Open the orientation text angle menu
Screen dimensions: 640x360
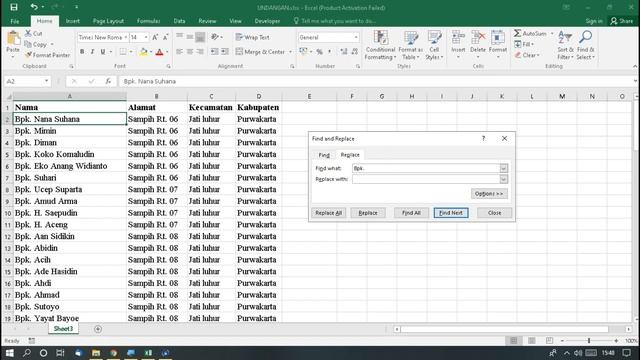coord(216,37)
